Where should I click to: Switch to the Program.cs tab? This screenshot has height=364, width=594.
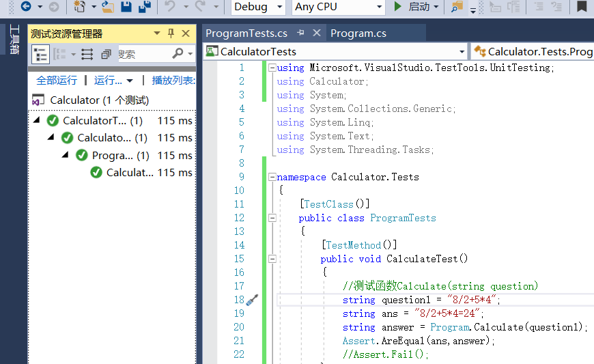(x=358, y=33)
